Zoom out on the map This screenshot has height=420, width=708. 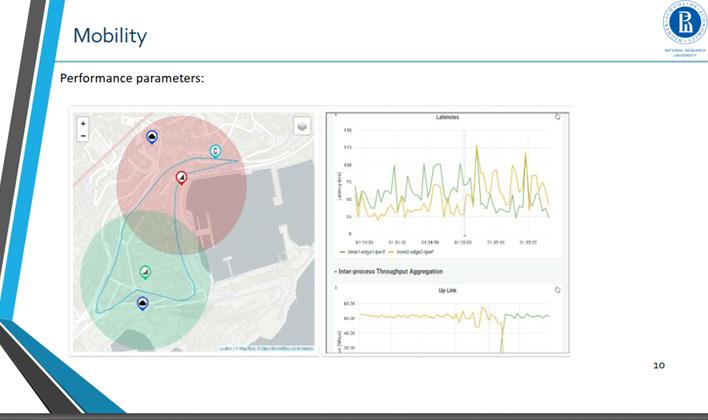83,135
